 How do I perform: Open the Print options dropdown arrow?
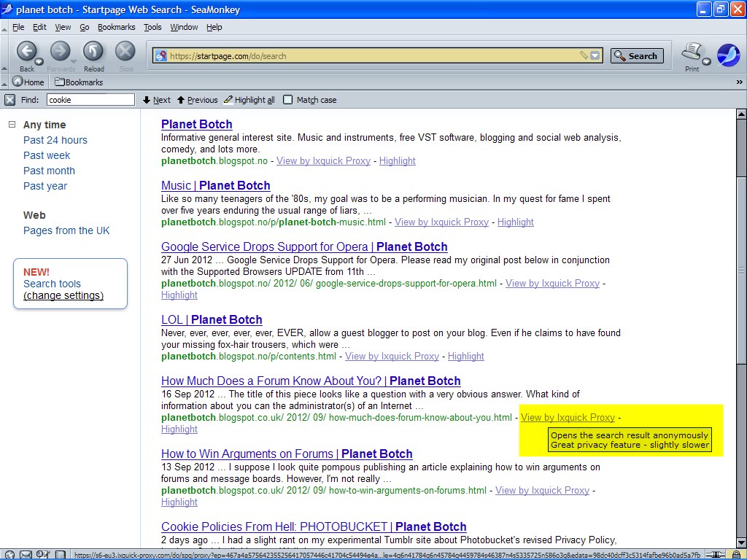pyautogui.click(x=706, y=61)
